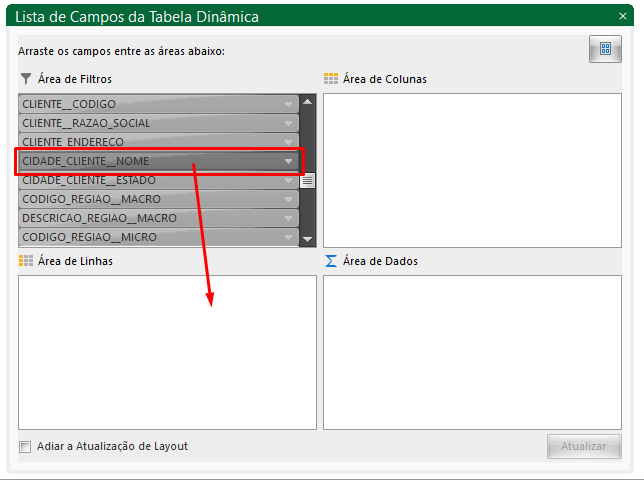Click the filter list scroll up arrow
The height and width of the screenshot is (480, 644).
(x=307, y=101)
